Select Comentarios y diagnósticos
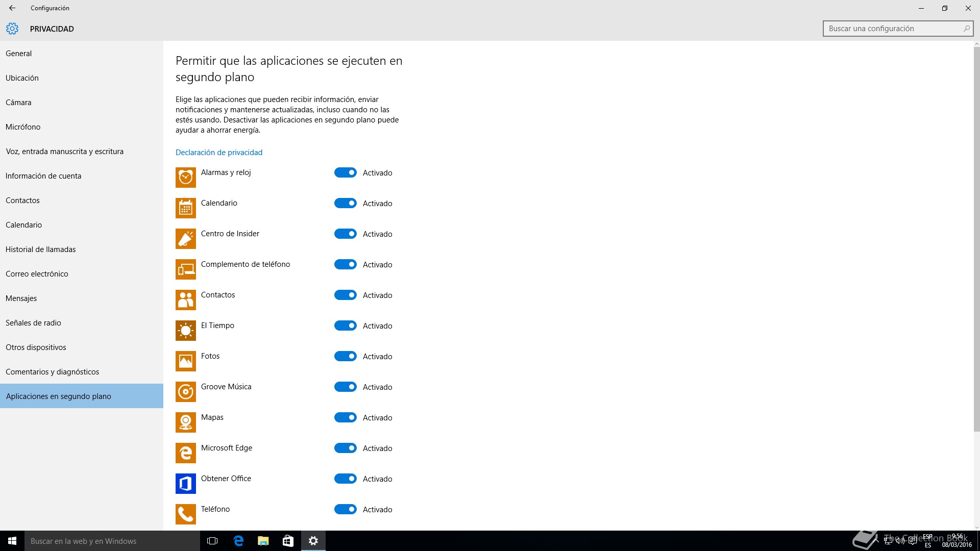The height and width of the screenshot is (551, 980). click(82, 372)
